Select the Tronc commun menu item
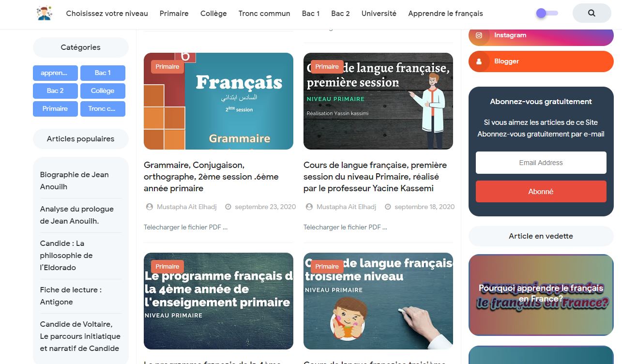Viewport: 622px width, 364px height. (264, 14)
